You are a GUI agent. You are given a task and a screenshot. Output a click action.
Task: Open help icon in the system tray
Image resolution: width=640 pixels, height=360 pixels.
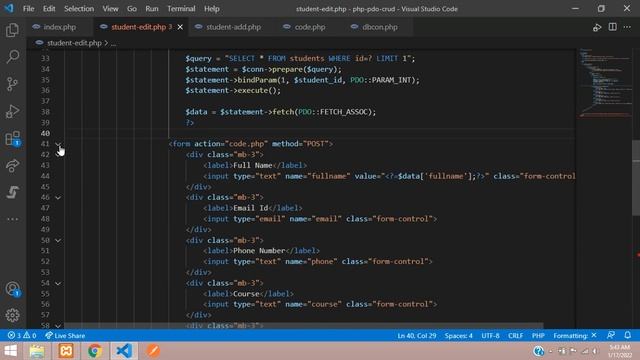[x=538, y=351]
